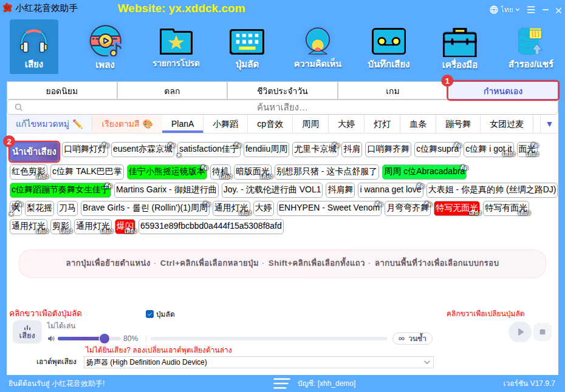Open the bottom status bar menu lines icon
The height and width of the screenshot is (392, 565).
pos(281,384)
